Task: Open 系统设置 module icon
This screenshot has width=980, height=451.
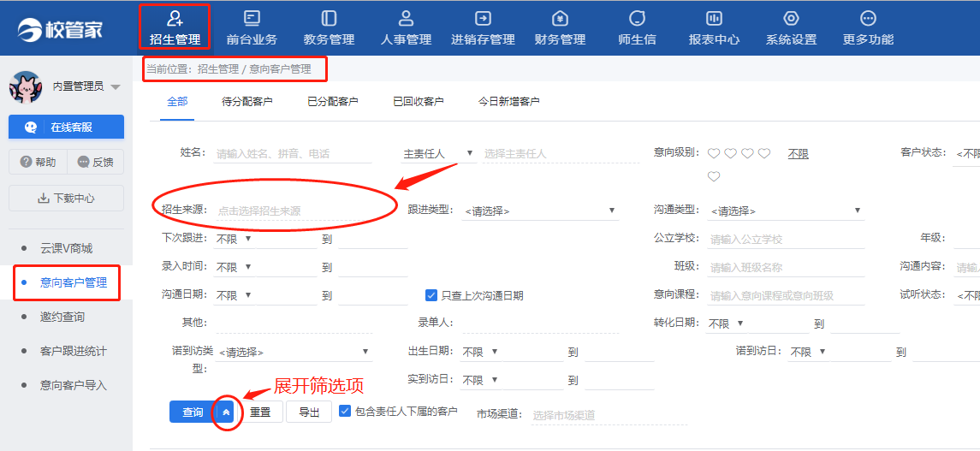Action: click(791, 17)
